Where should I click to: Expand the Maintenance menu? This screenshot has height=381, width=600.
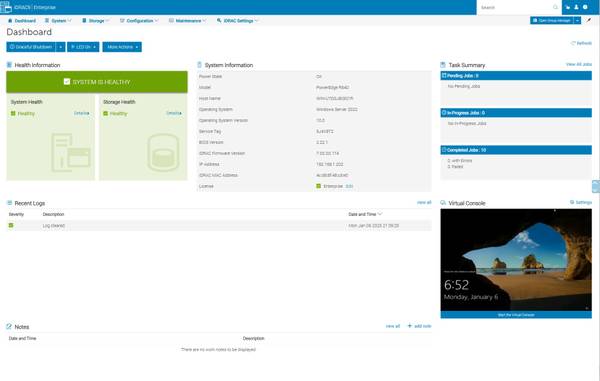point(188,21)
